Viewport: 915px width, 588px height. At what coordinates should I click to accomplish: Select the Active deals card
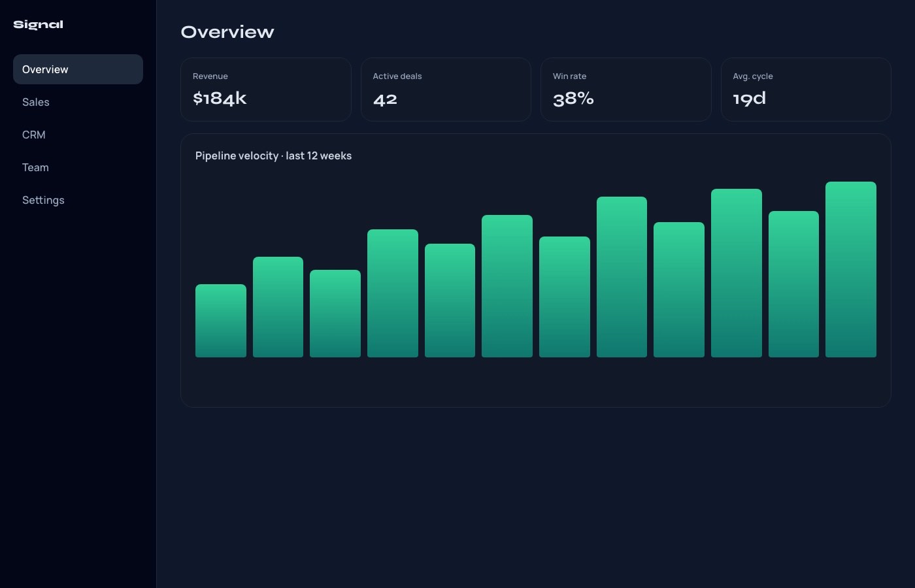coord(446,90)
